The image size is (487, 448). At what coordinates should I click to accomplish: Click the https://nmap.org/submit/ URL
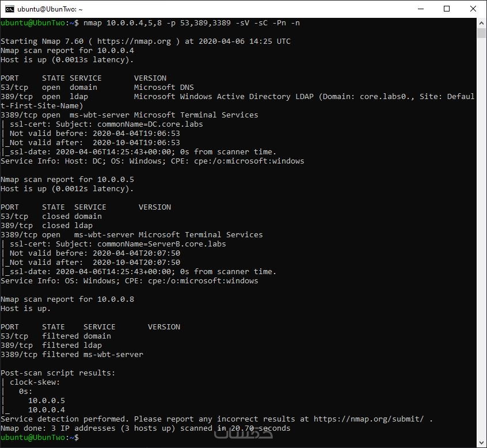point(368,419)
